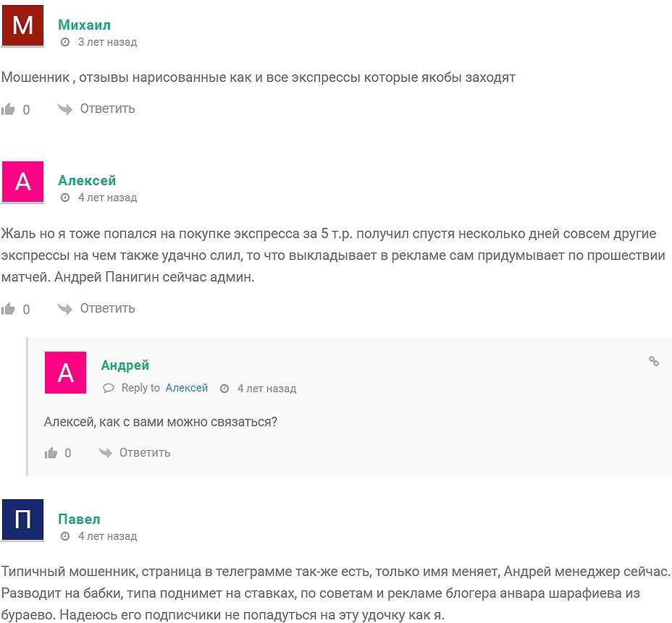This screenshot has width=672, height=623.
Task: Click Павел's blue П avatar
Action: [x=22, y=520]
